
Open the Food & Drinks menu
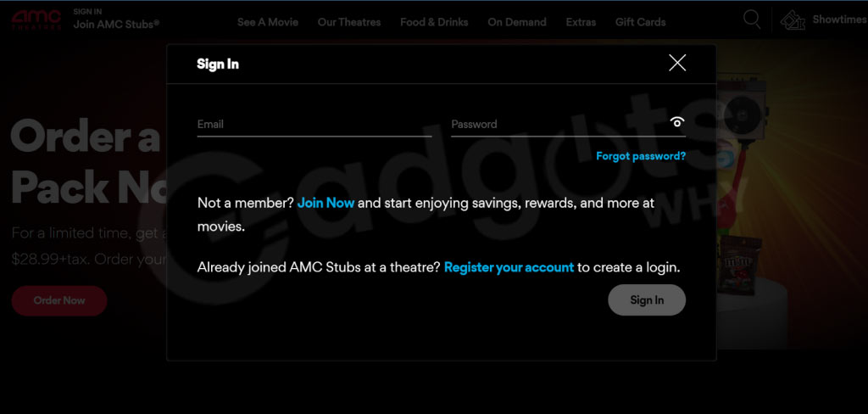click(x=434, y=22)
